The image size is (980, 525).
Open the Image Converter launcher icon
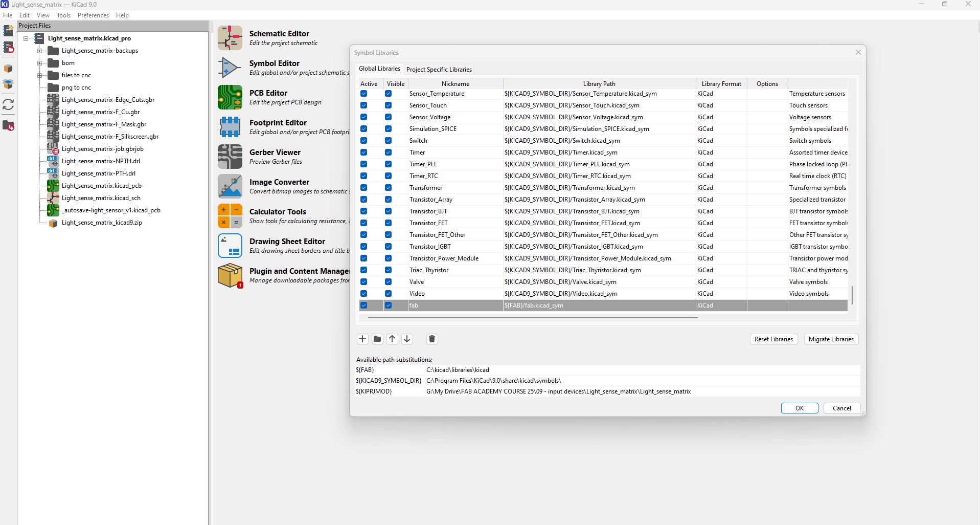pos(230,186)
